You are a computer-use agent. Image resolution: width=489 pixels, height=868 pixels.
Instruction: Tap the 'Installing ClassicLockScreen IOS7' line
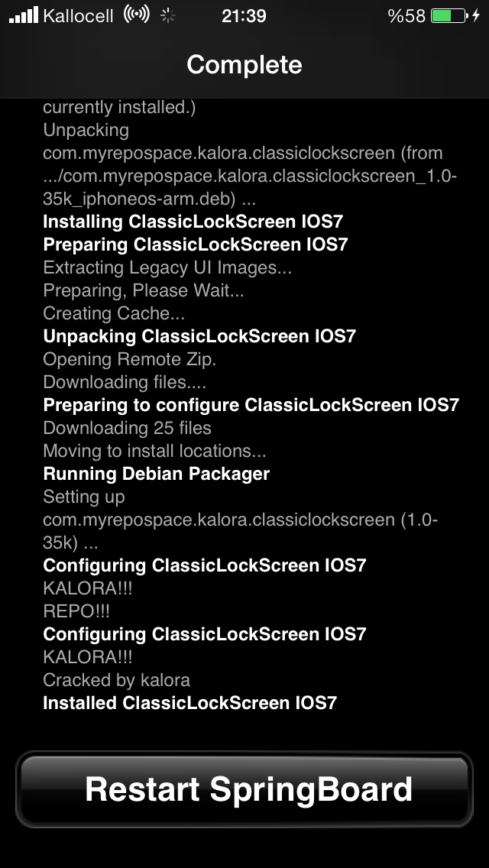pyautogui.click(x=193, y=222)
